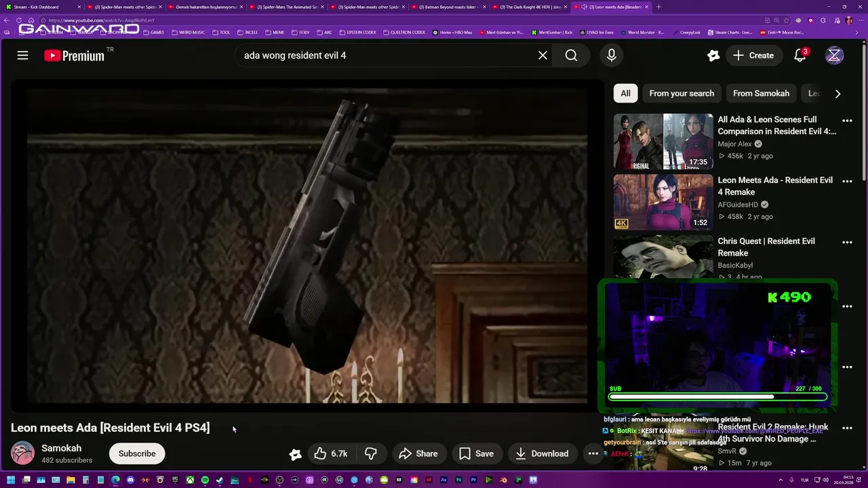The image size is (868, 488).
Task: Open the notifications bell
Action: coord(800,56)
